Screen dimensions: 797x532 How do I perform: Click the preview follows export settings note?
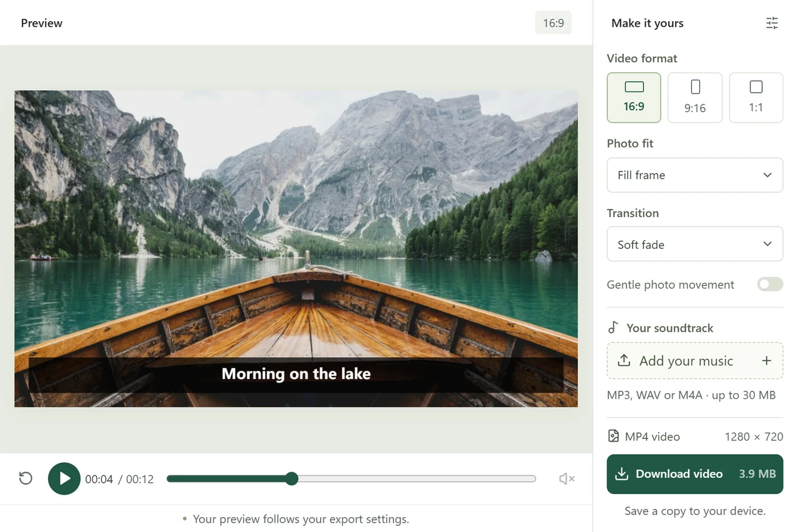tap(301, 519)
